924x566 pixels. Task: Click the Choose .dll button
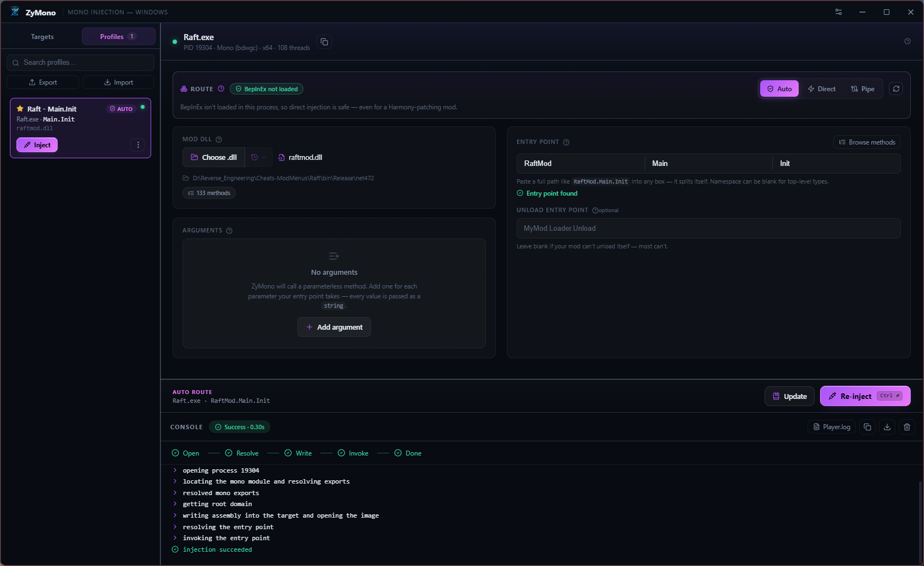(214, 157)
